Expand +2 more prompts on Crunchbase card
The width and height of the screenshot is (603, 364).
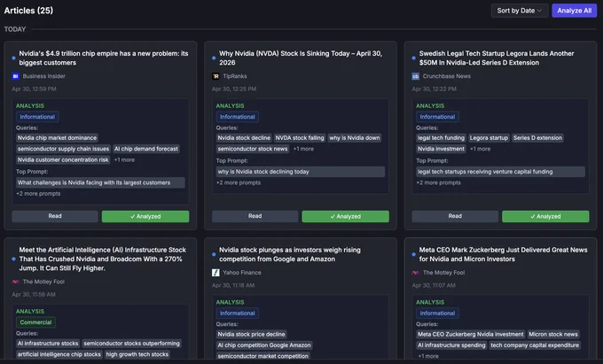pyautogui.click(x=438, y=182)
